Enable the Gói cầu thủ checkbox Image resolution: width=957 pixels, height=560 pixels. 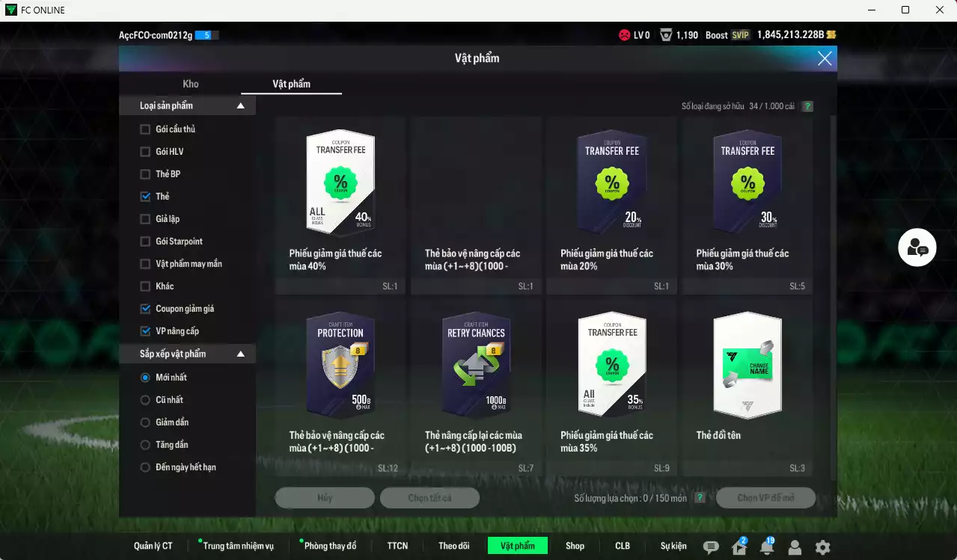[x=145, y=129]
